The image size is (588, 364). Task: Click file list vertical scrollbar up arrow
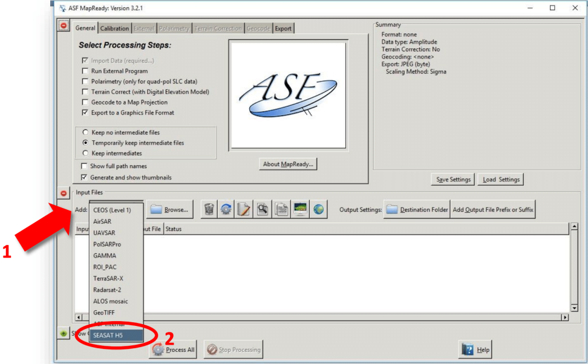click(x=574, y=226)
